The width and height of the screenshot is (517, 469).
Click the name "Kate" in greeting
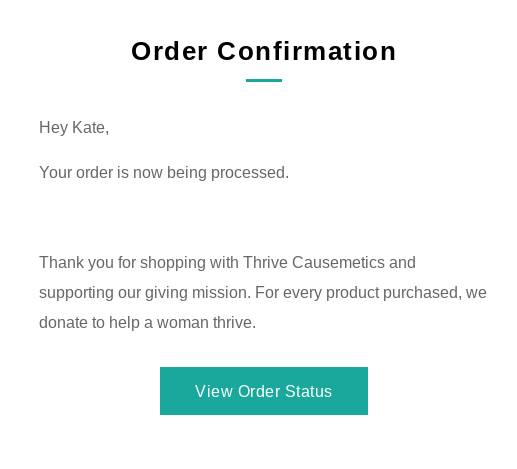point(91,128)
